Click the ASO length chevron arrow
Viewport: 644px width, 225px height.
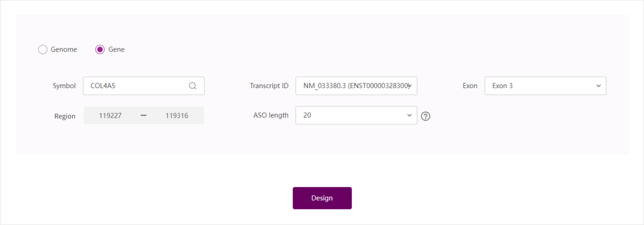click(x=409, y=115)
